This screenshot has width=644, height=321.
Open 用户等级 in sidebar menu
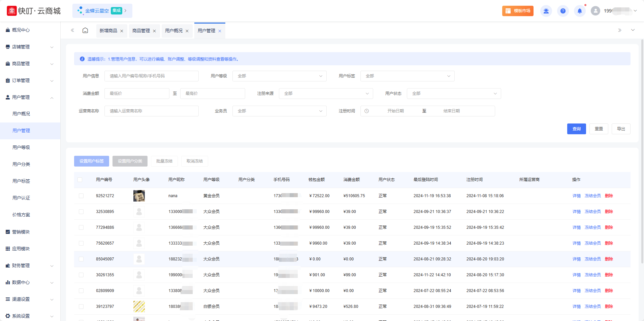point(21,147)
